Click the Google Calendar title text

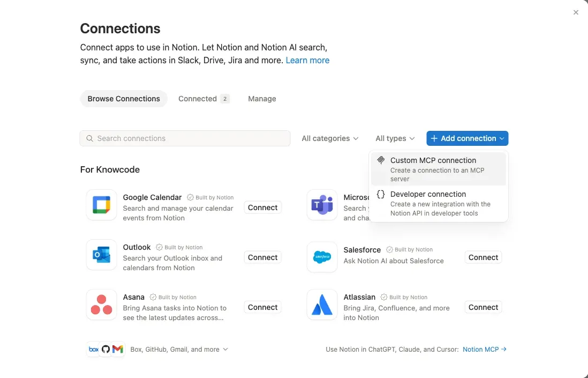coord(152,197)
